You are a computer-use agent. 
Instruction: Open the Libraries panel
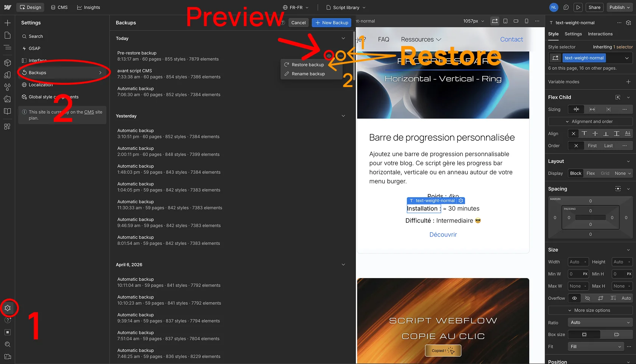click(x=8, y=111)
